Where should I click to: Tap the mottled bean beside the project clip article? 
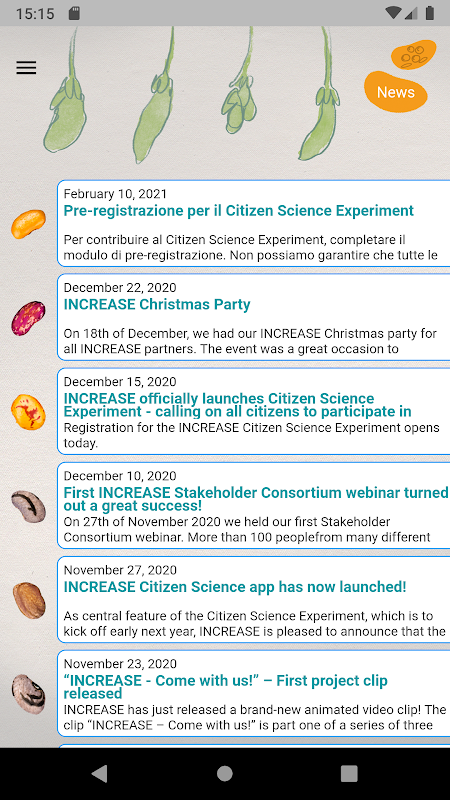29,694
